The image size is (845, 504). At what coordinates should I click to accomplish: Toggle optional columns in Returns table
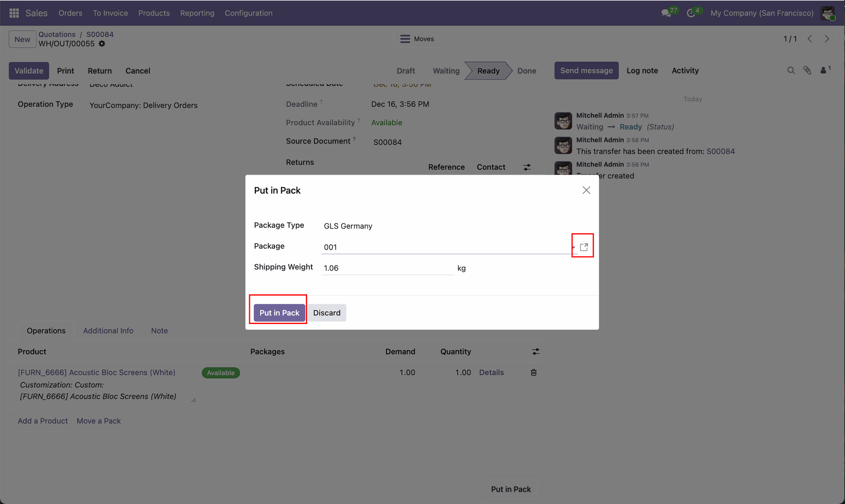pos(527,167)
